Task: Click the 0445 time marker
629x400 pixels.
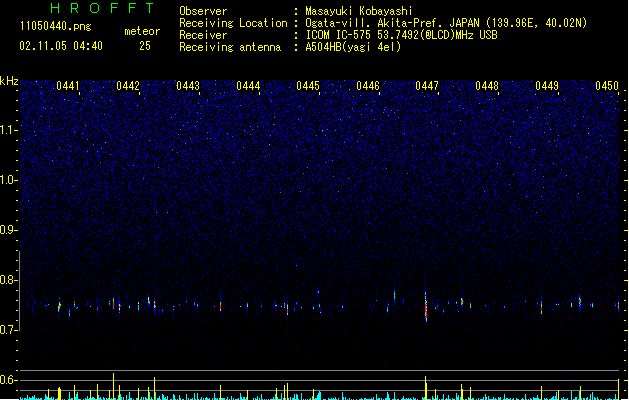Action: (x=308, y=86)
